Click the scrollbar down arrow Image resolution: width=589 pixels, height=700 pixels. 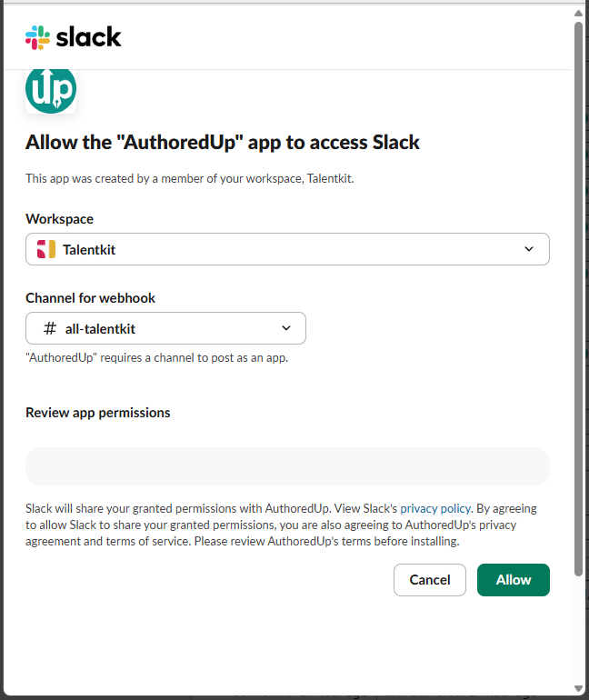578,688
